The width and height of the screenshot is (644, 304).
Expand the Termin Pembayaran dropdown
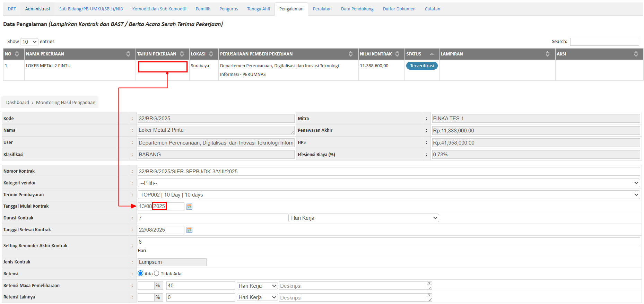(388, 195)
